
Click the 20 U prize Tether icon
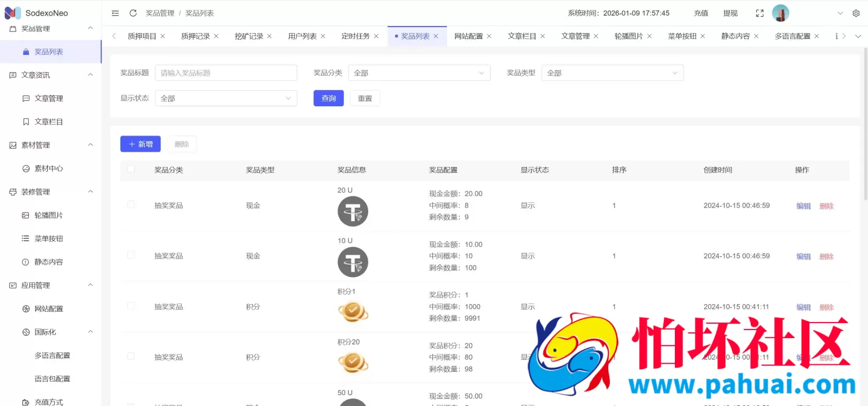coord(353,211)
